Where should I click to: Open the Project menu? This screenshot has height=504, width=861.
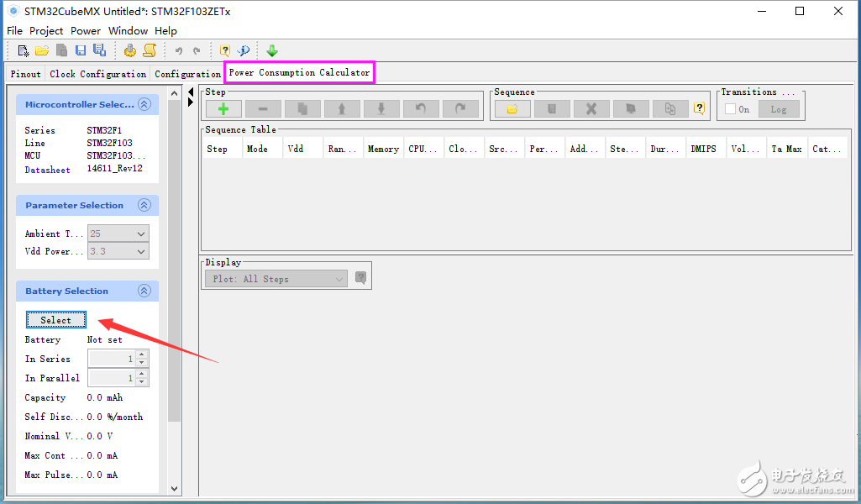click(46, 31)
